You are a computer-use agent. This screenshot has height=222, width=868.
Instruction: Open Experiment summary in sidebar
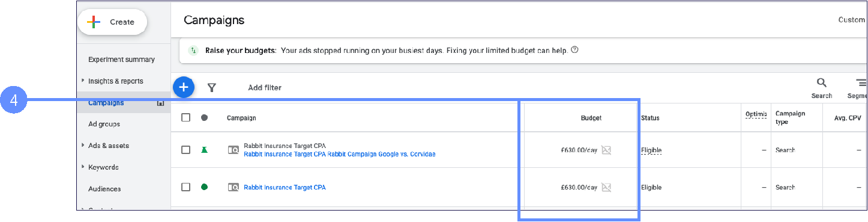(x=121, y=60)
